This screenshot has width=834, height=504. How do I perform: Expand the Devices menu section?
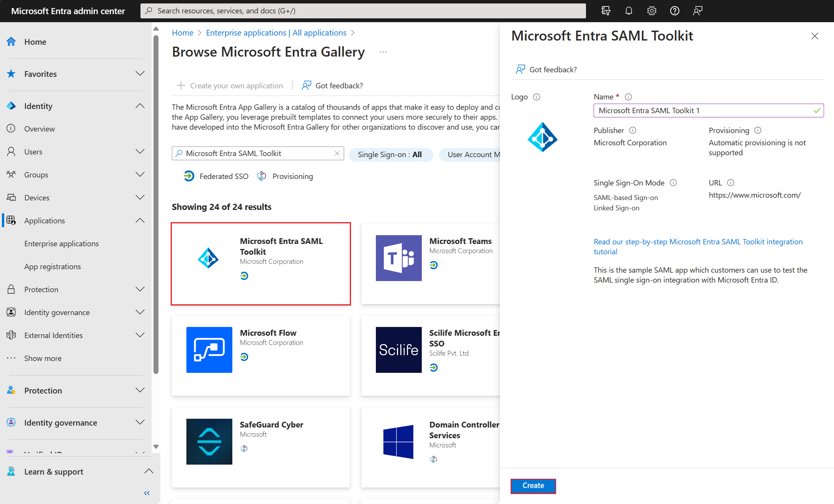coord(140,198)
